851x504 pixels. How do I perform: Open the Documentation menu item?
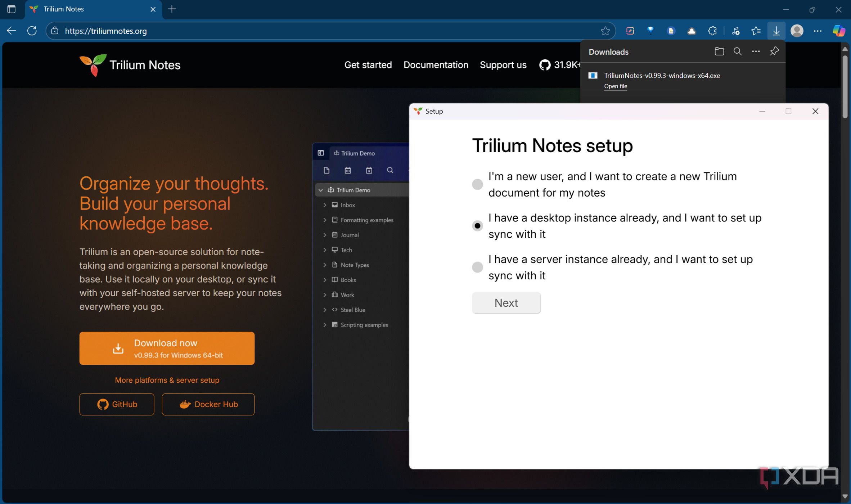[436, 65]
